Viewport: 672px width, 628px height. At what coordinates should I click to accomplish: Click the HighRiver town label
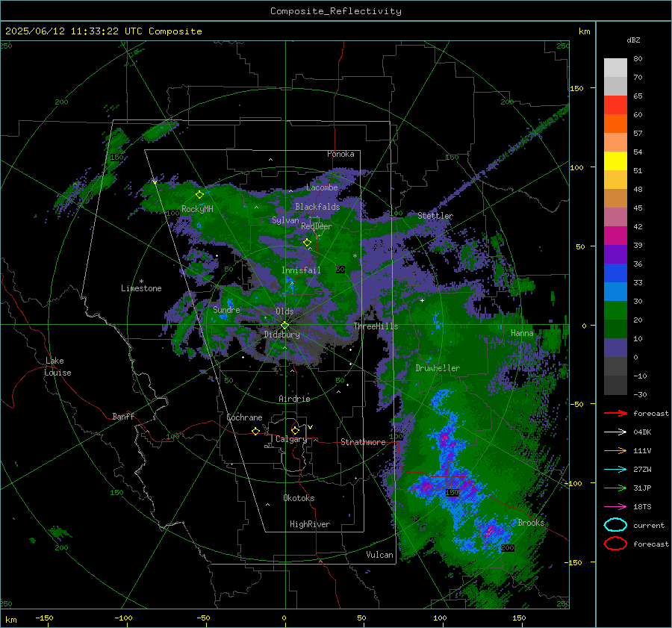[310, 524]
